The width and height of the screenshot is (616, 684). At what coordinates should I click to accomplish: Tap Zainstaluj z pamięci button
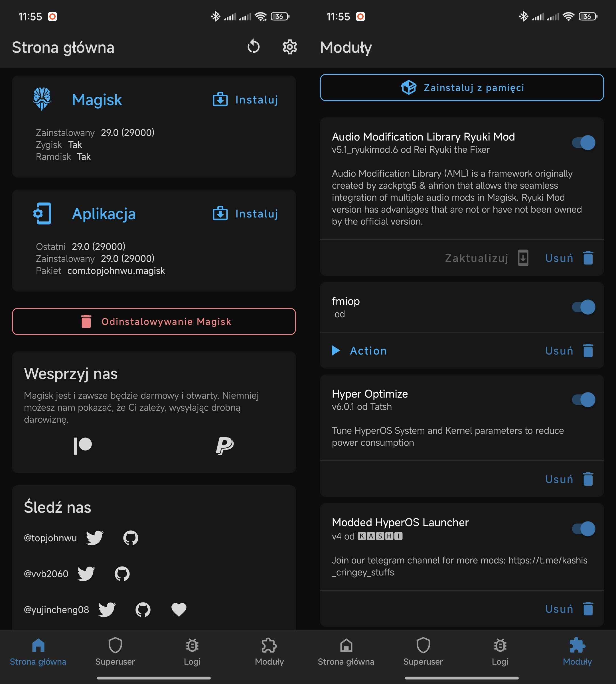point(462,87)
